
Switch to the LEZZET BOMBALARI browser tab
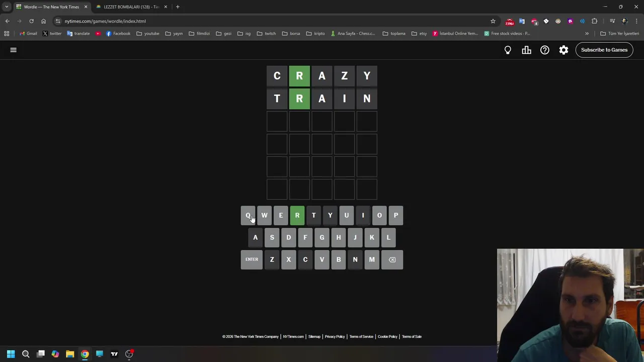pyautogui.click(x=131, y=7)
